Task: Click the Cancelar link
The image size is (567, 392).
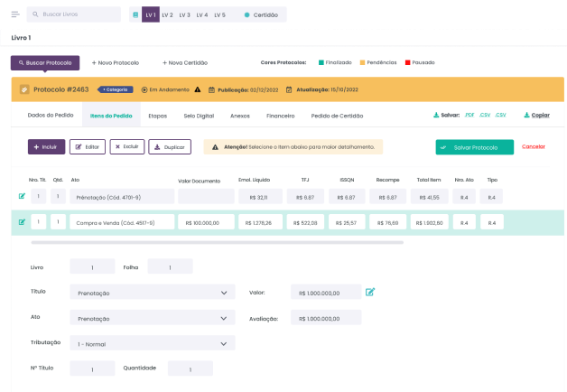Action: click(534, 146)
